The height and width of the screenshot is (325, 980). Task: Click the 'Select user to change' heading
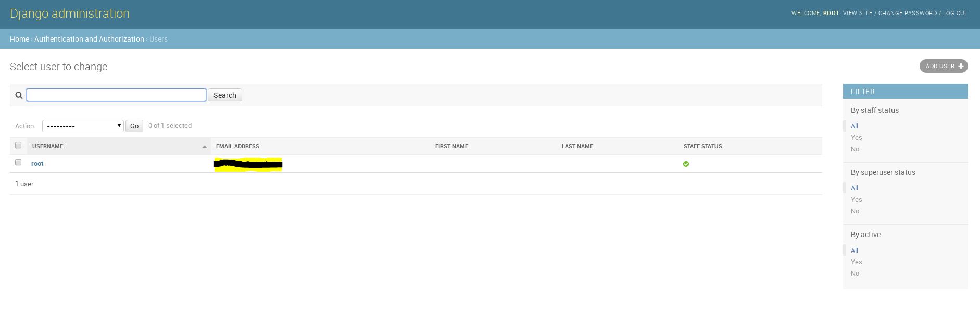coord(58,67)
